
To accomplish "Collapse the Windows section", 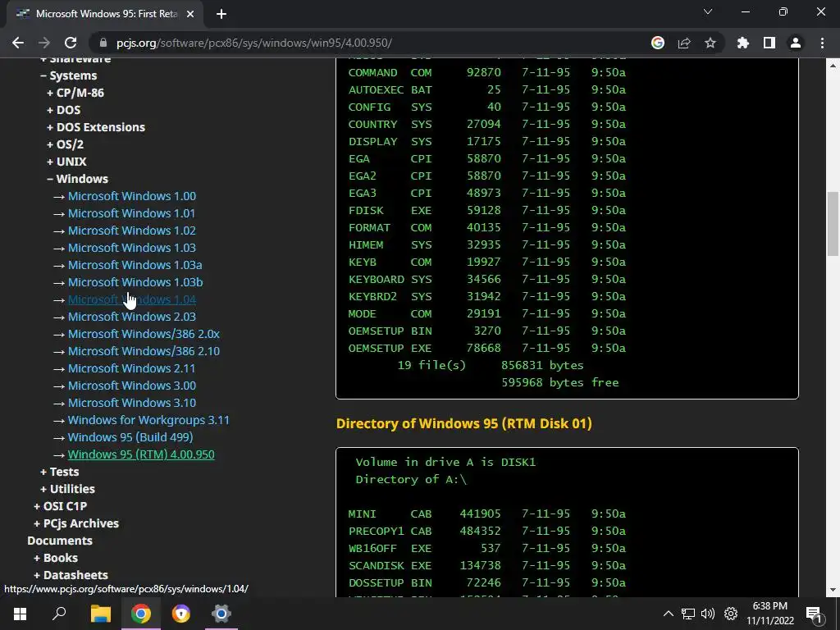I will 78,179.
